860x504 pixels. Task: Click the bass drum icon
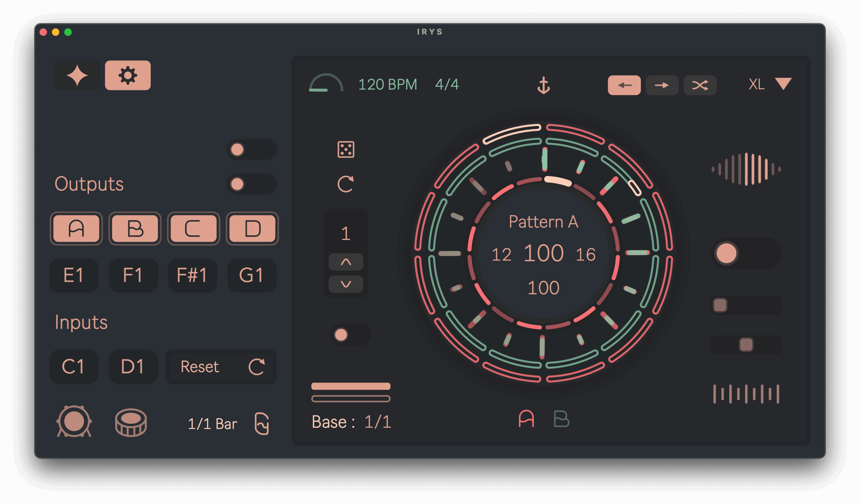74,421
